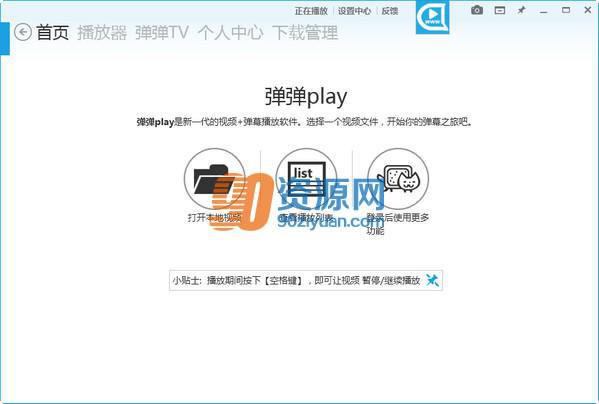Open the screenshot camera icon
The width and height of the screenshot is (599, 404).
[x=477, y=10]
